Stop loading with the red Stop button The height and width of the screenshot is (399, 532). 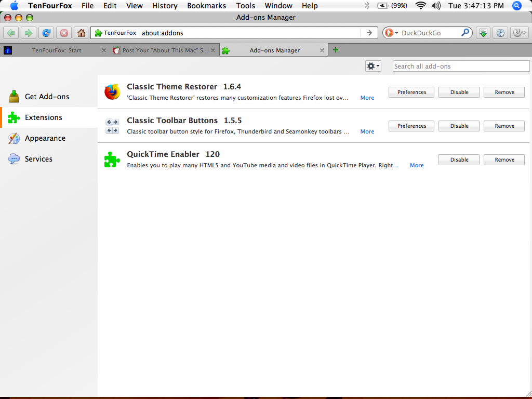point(64,33)
